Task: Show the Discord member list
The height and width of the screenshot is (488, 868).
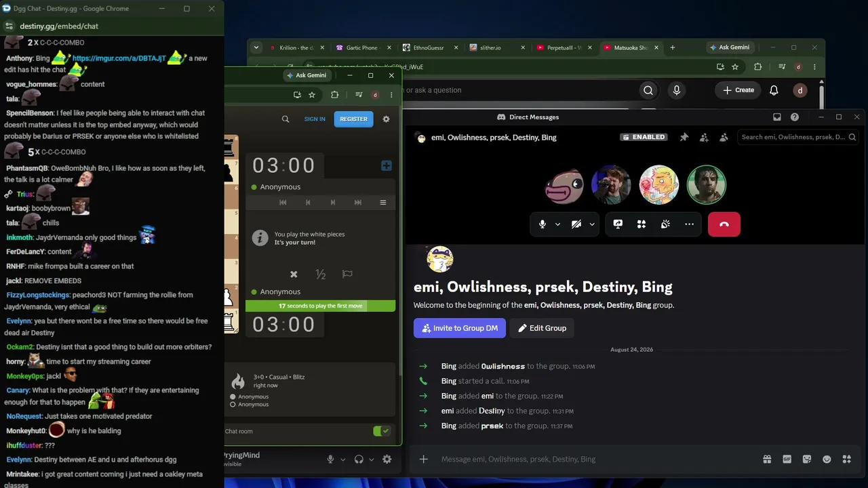Action: click(724, 137)
